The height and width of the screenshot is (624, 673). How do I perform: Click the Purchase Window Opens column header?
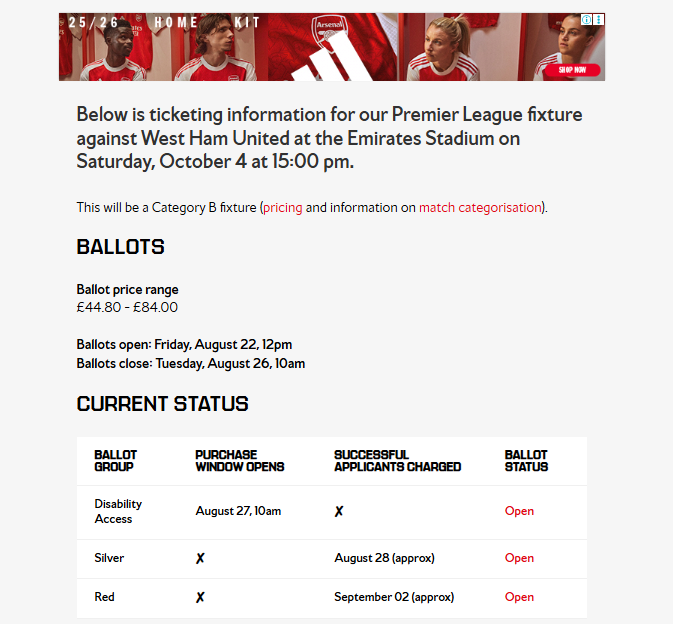click(239, 460)
